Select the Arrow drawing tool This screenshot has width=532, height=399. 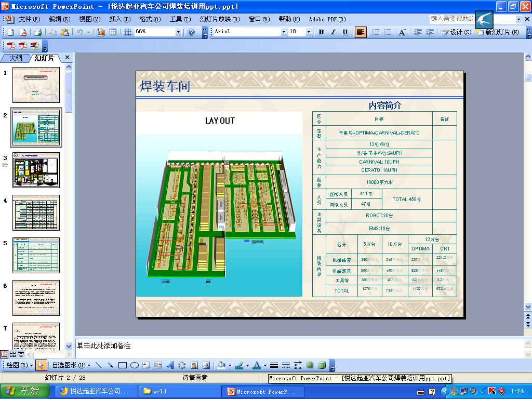click(x=110, y=365)
